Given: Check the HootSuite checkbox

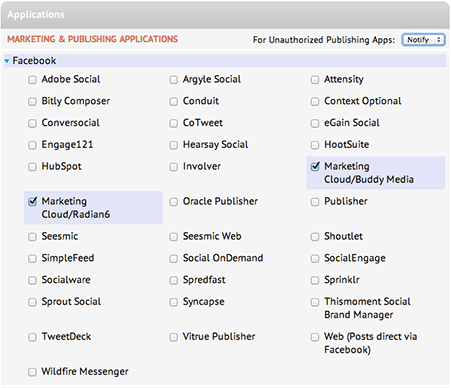Looking at the screenshot, I should pos(315,145).
